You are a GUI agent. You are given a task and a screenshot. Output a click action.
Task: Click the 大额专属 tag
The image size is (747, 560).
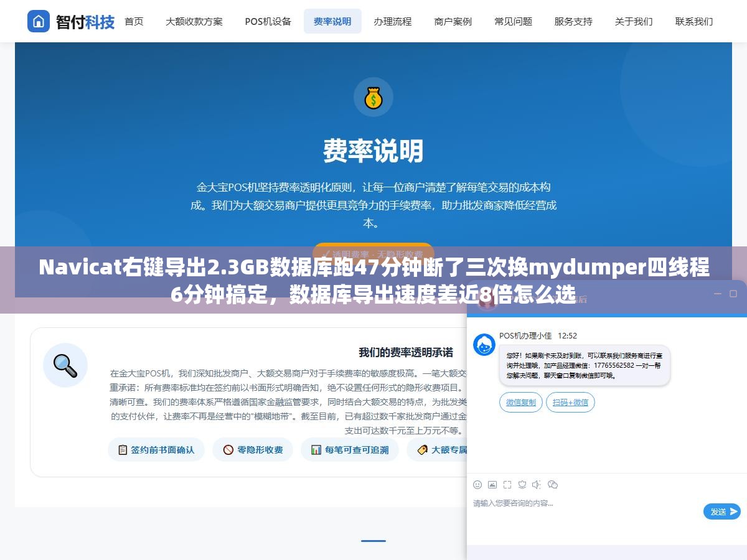(x=437, y=449)
